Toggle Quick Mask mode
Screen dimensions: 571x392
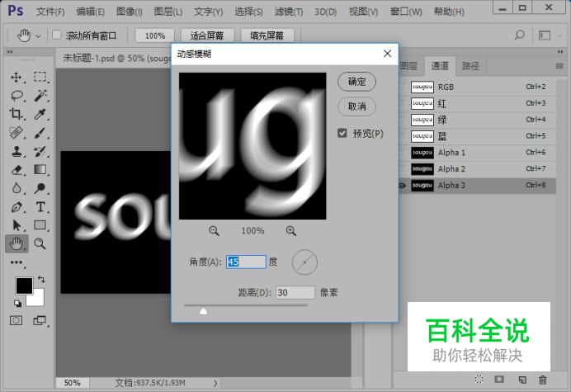tap(16, 320)
